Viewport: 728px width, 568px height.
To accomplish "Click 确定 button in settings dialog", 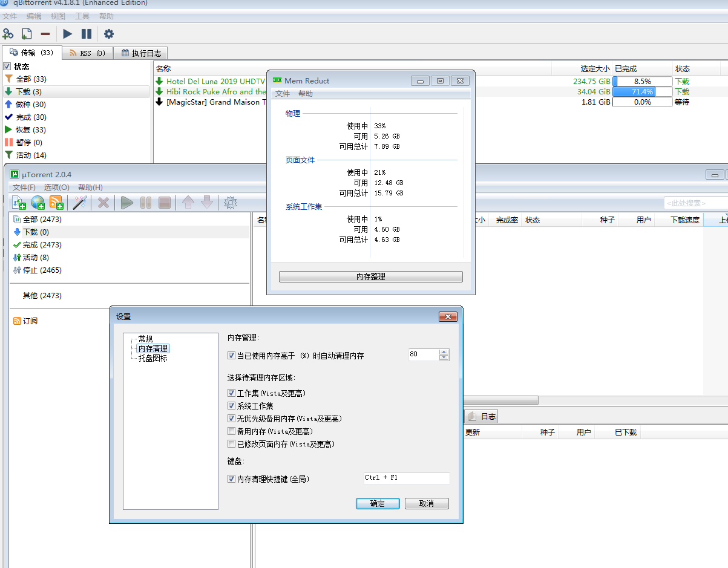I will click(378, 503).
